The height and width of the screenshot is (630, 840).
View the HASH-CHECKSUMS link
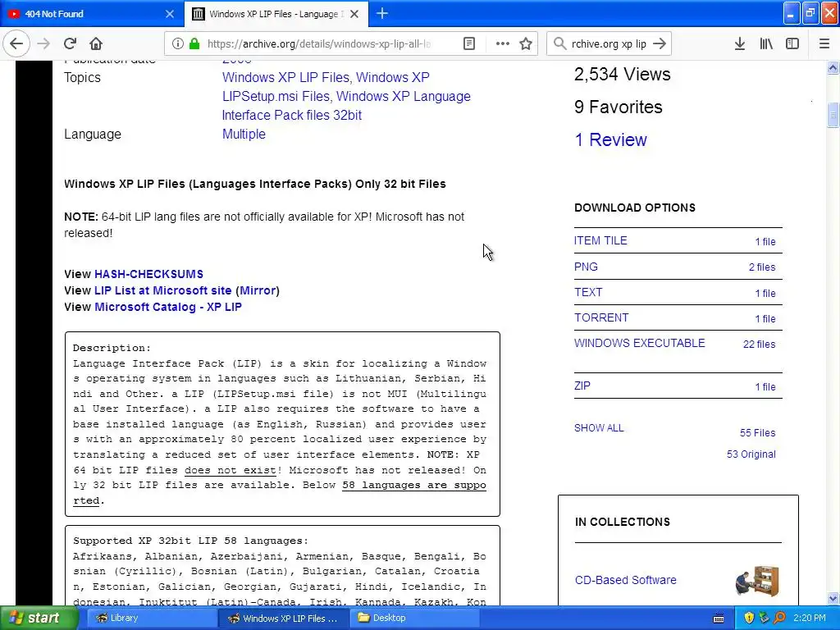point(149,274)
